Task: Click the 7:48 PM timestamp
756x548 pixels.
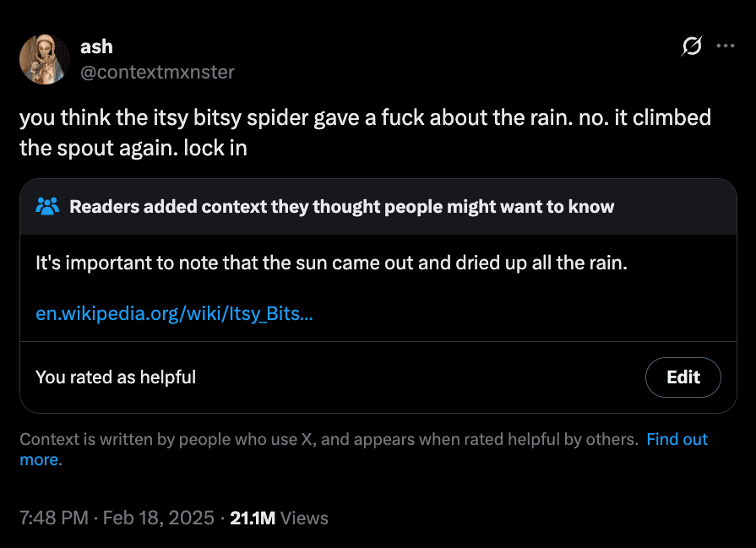Action: (x=53, y=518)
